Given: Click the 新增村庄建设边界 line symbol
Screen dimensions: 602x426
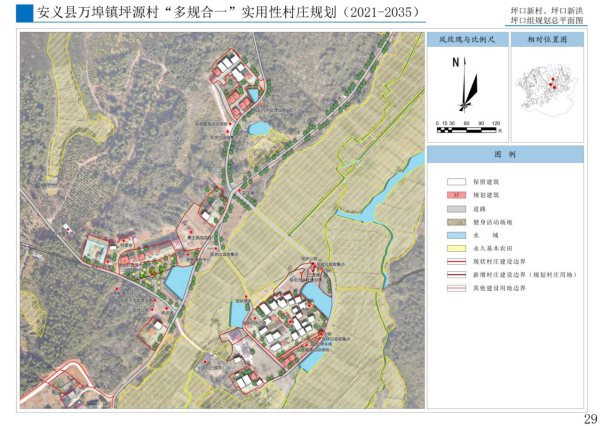Looking at the screenshot, I should (455, 273).
